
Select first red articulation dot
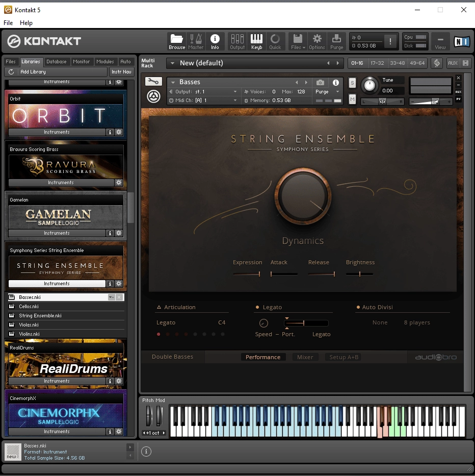[x=159, y=334]
